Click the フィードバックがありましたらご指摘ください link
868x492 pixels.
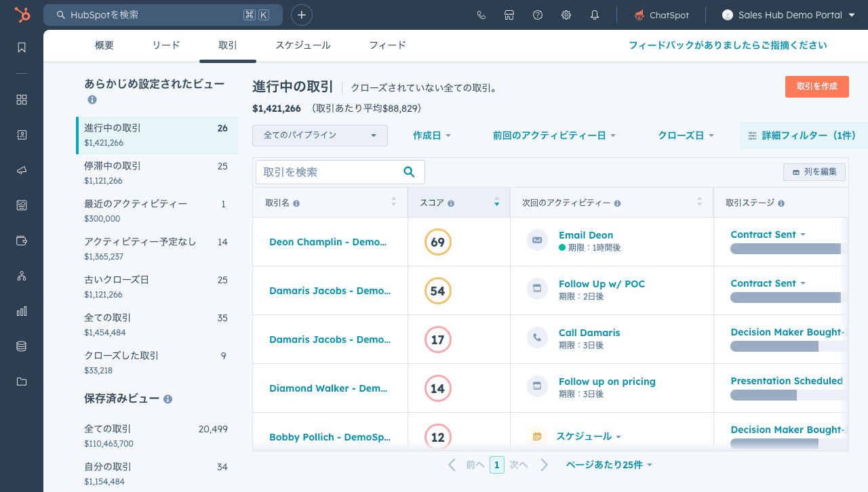click(728, 45)
